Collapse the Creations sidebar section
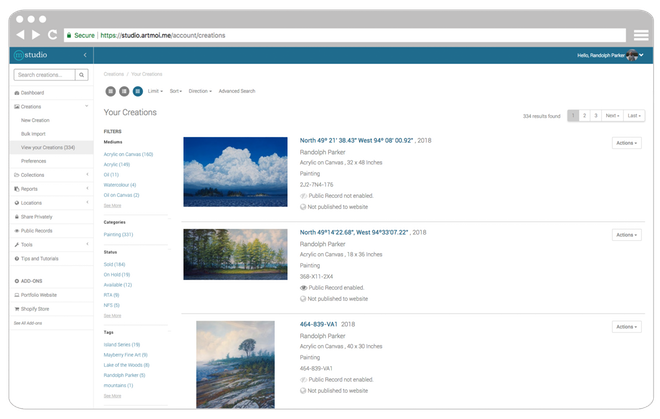Image resolution: width=660 pixels, height=419 pixels. 51,107
